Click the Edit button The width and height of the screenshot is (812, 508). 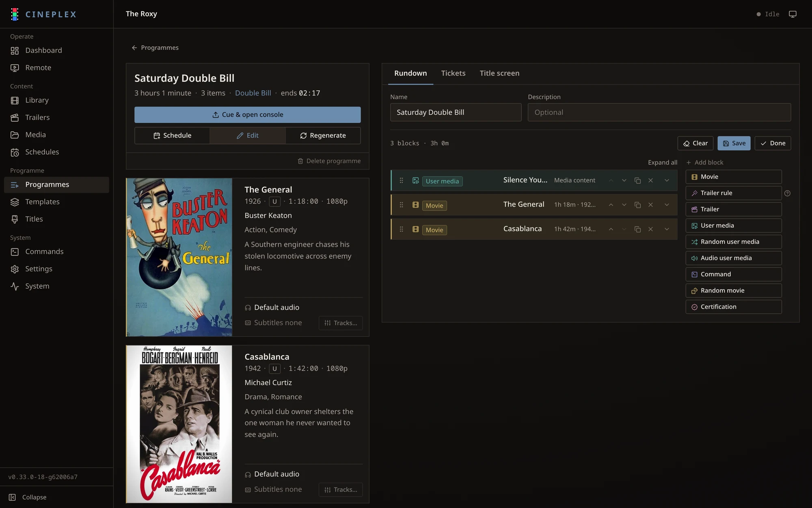[x=248, y=135]
